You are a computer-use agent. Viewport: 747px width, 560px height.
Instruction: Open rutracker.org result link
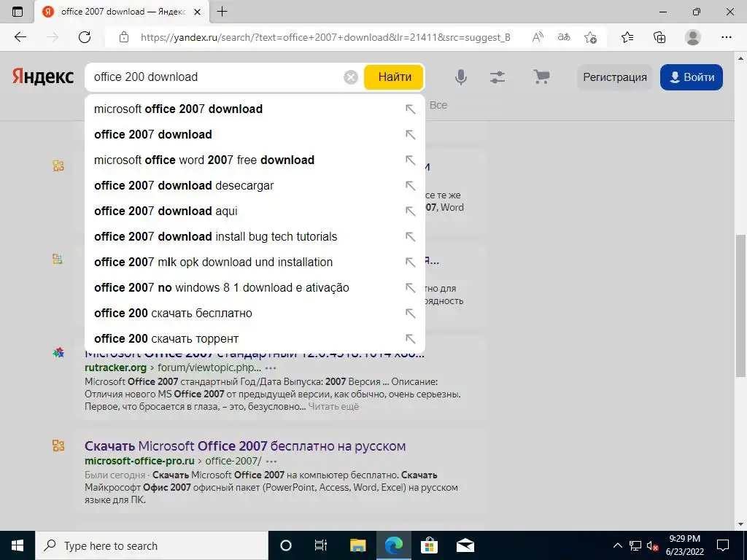click(x=115, y=367)
